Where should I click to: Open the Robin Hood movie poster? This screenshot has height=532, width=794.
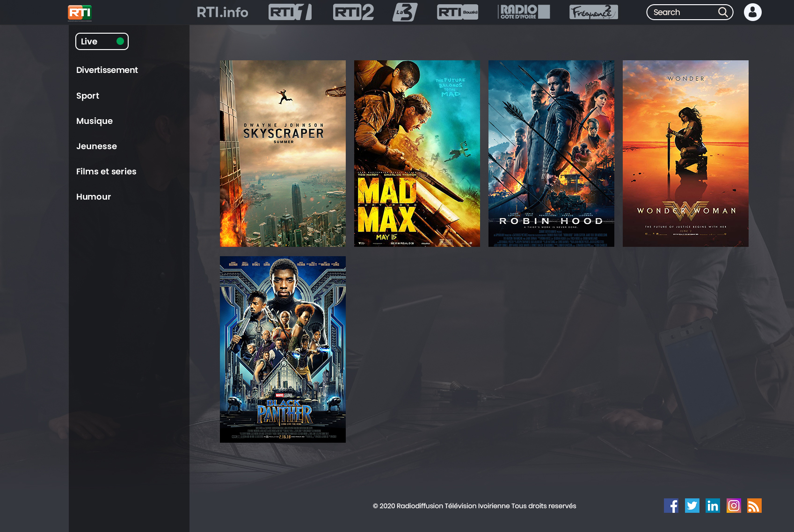(551, 153)
